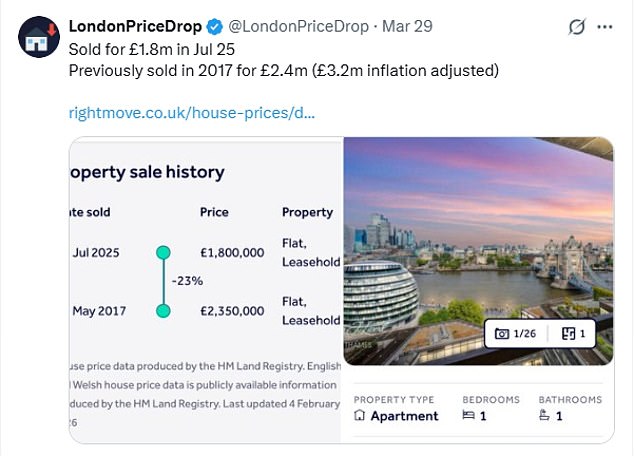Open the floorplan badge on the photo

(x=573, y=333)
